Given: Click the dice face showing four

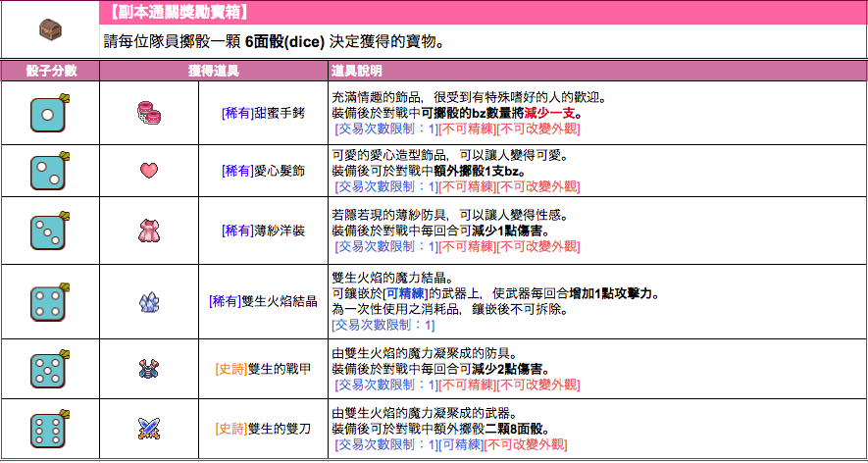Looking at the screenshot, I should 50,302.
